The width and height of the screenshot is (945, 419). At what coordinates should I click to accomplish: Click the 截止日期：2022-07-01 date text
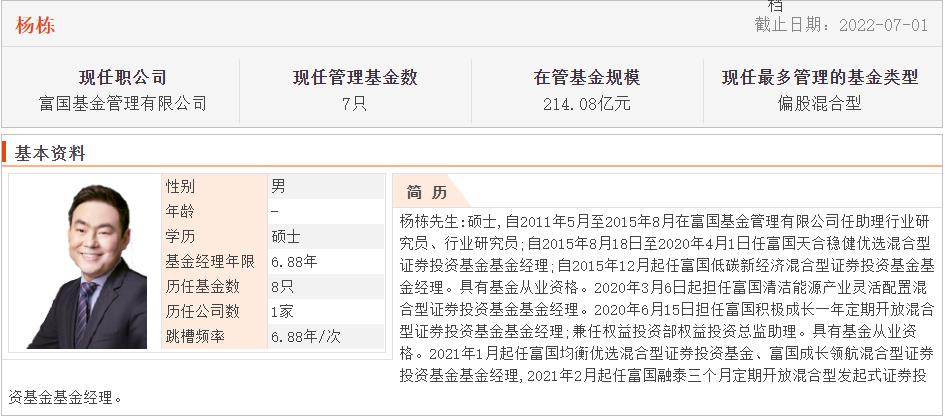click(x=841, y=25)
